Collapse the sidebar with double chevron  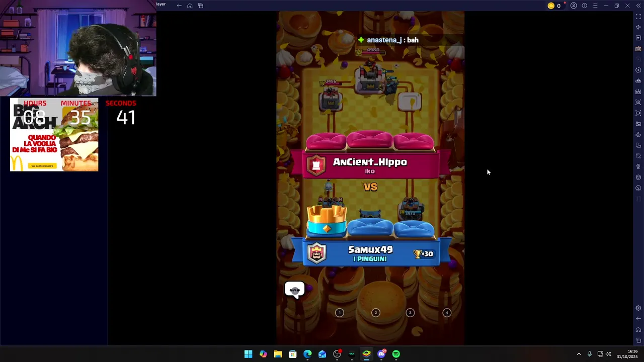click(x=638, y=6)
